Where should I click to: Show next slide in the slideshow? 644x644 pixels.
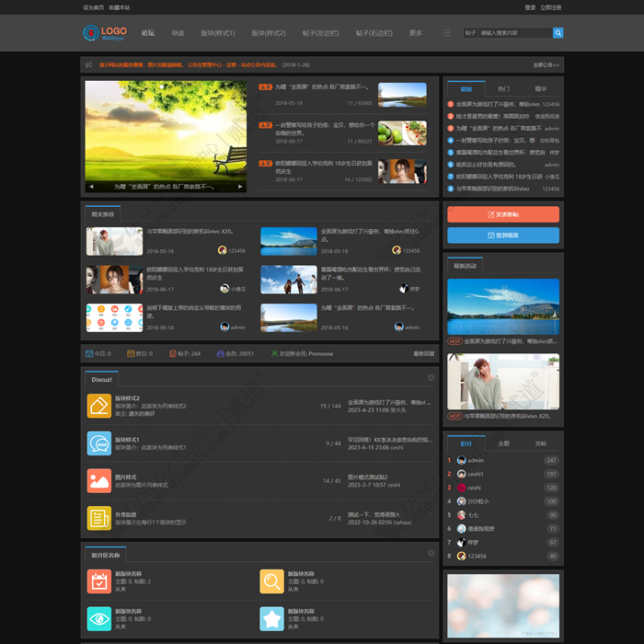pos(240,187)
